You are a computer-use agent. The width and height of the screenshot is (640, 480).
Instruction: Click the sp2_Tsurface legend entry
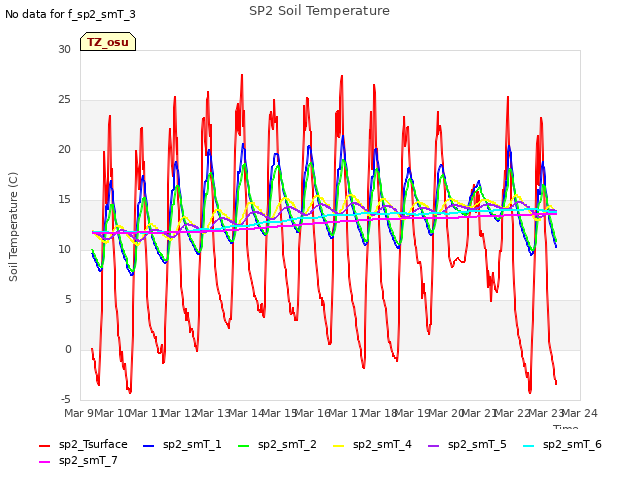pyautogui.click(x=83, y=444)
